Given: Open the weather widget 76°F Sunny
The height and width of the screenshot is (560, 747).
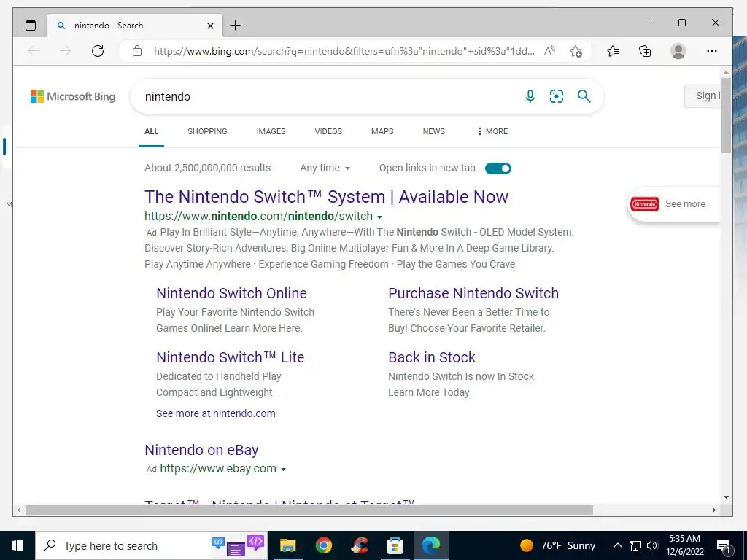Looking at the screenshot, I should tap(557, 545).
